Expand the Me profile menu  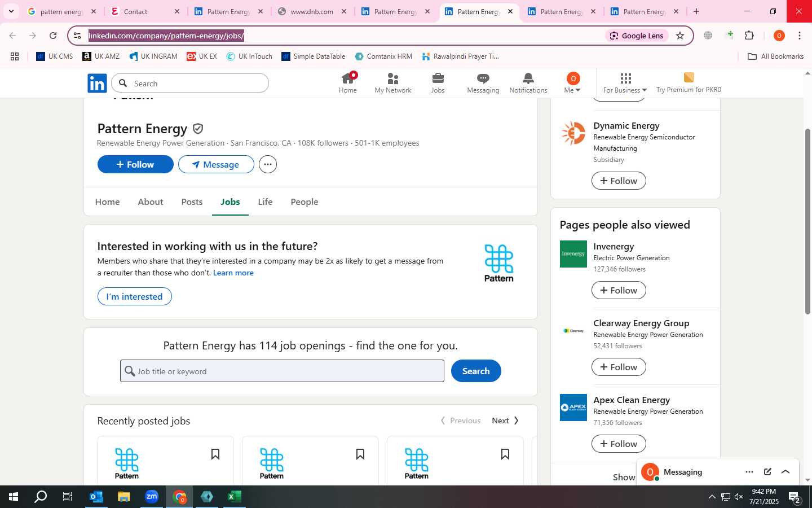pyautogui.click(x=572, y=83)
